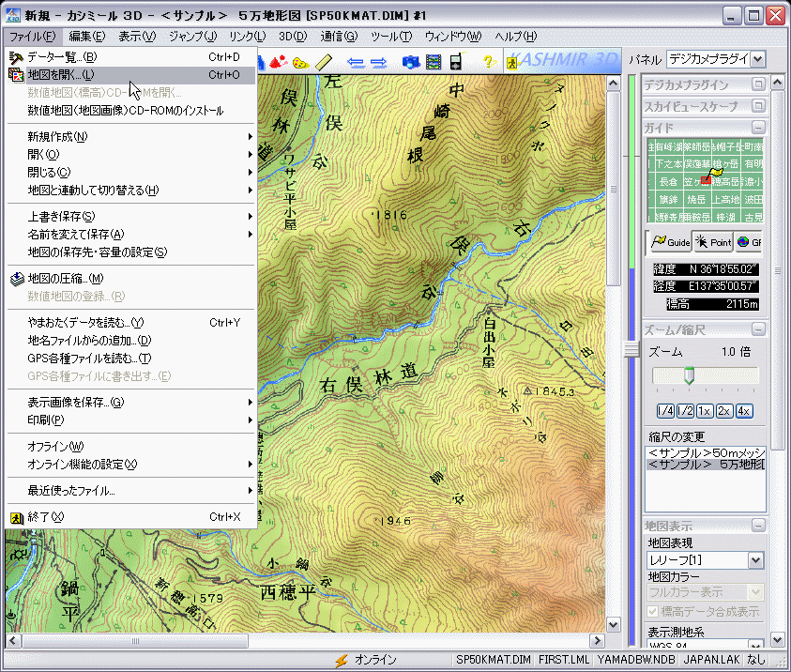Click YAMADBW.NDB in status bar

pos(635,660)
